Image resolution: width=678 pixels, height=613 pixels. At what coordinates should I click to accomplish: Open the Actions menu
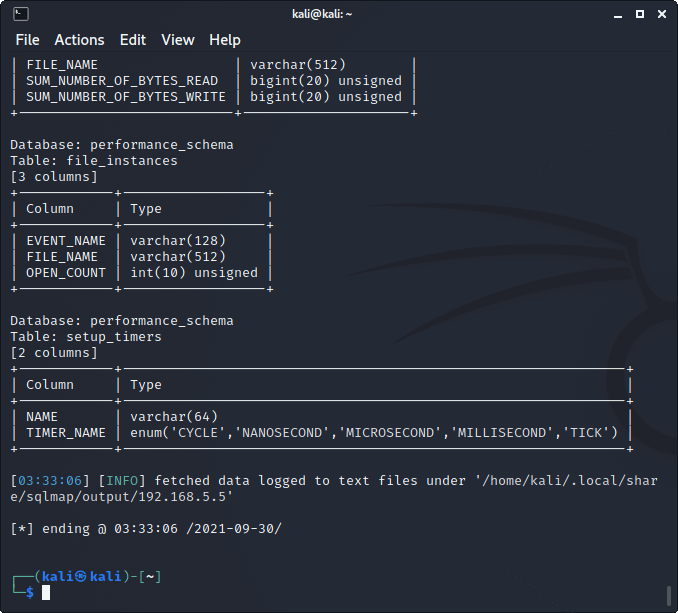click(x=79, y=40)
